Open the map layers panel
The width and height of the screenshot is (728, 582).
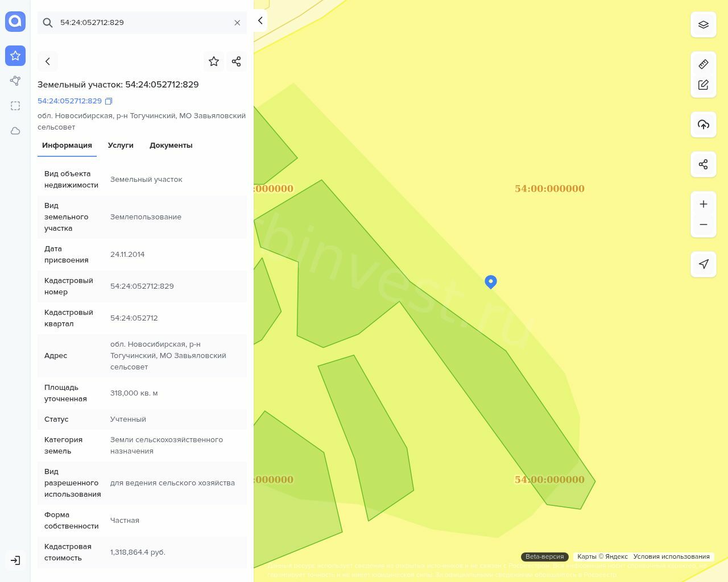pyautogui.click(x=704, y=24)
